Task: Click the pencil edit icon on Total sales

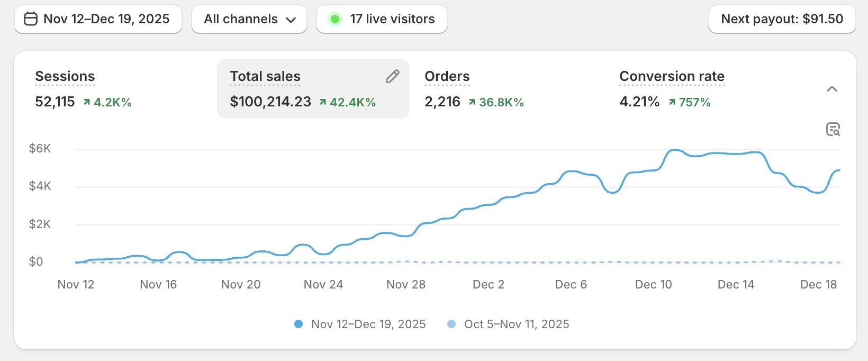Action: tap(392, 77)
